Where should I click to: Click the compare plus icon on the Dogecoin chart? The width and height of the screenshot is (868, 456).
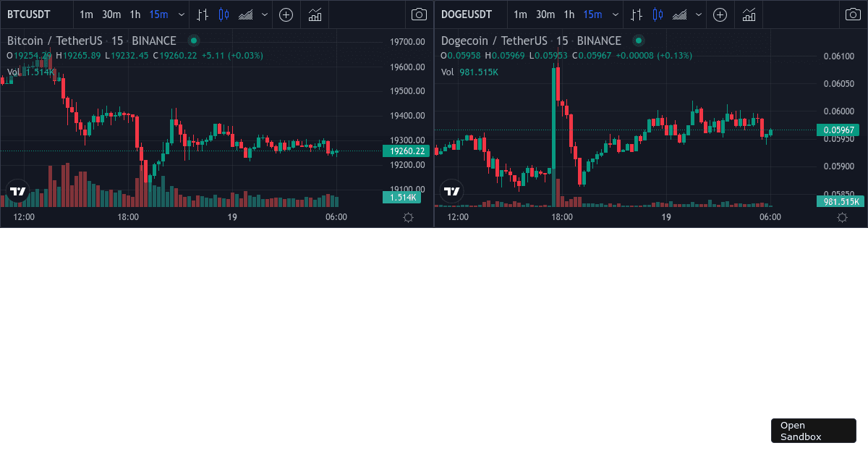[x=720, y=14]
